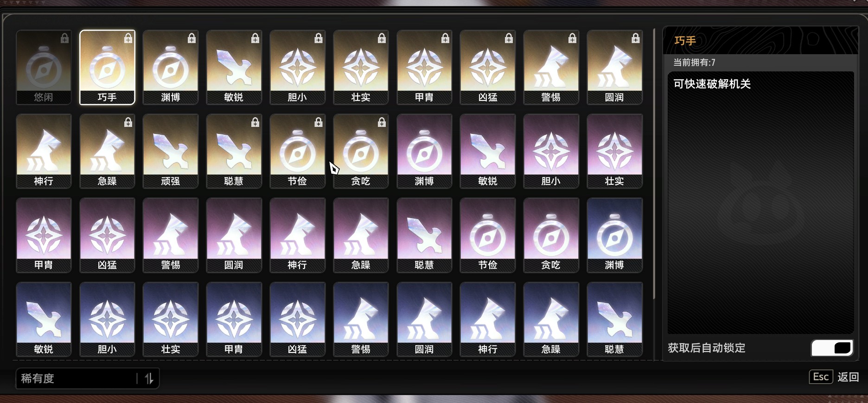The width and height of the screenshot is (868, 403).
Task: Flip sort order with the arrows icon
Action: point(149,378)
